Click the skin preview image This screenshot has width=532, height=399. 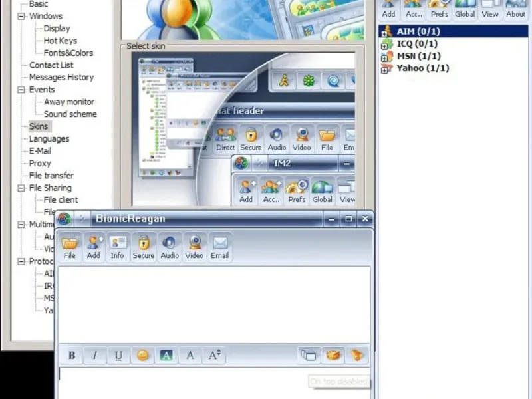click(243, 129)
